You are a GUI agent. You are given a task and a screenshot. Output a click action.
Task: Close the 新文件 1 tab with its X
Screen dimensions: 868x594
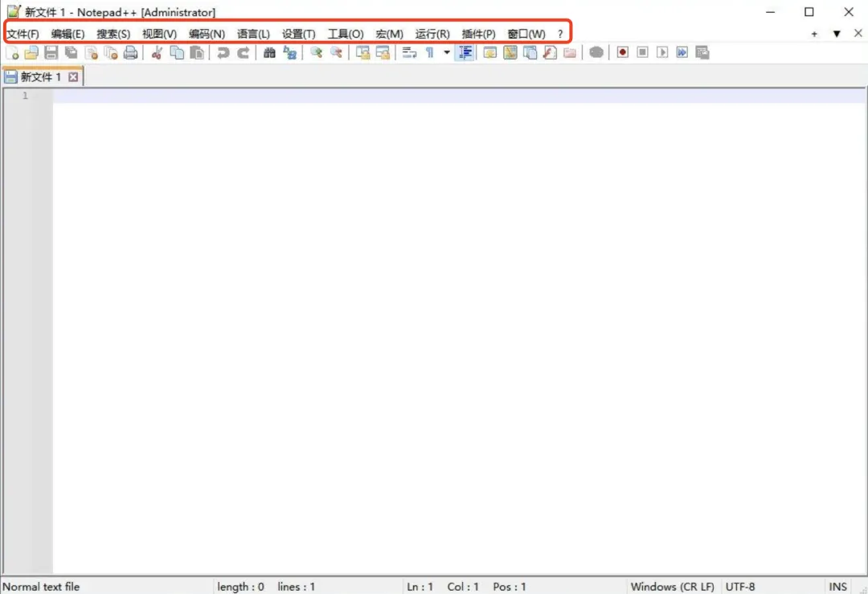click(73, 77)
